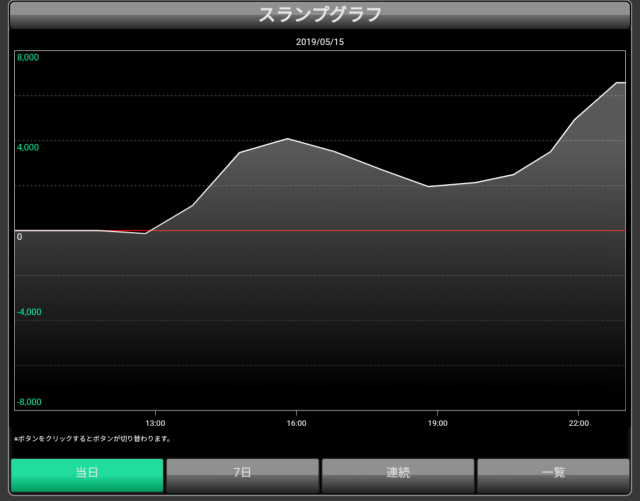
Task: Click the graph dip near 19:00
Action: point(428,186)
